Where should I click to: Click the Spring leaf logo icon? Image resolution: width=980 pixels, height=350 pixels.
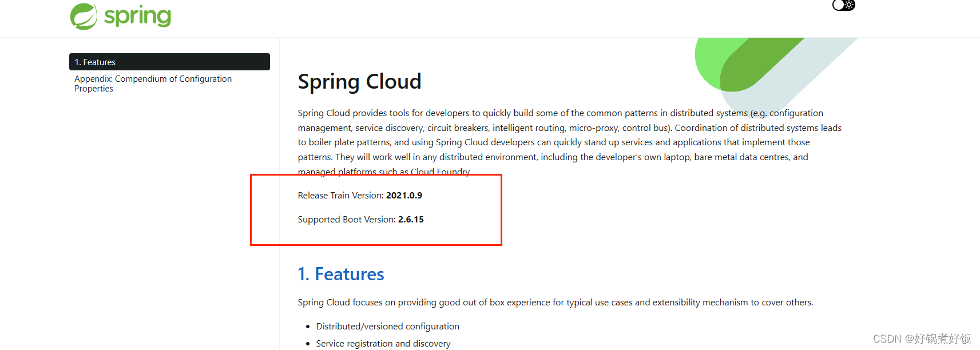pos(84,15)
